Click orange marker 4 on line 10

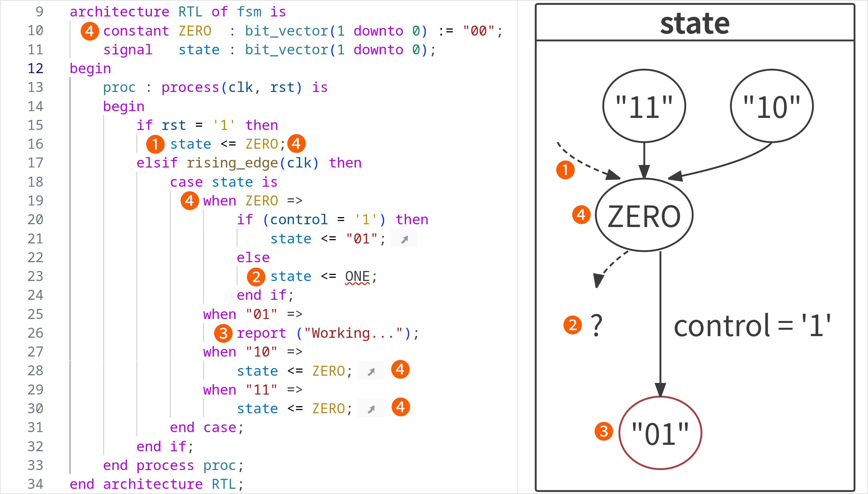pyautogui.click(x=90, y=31)
